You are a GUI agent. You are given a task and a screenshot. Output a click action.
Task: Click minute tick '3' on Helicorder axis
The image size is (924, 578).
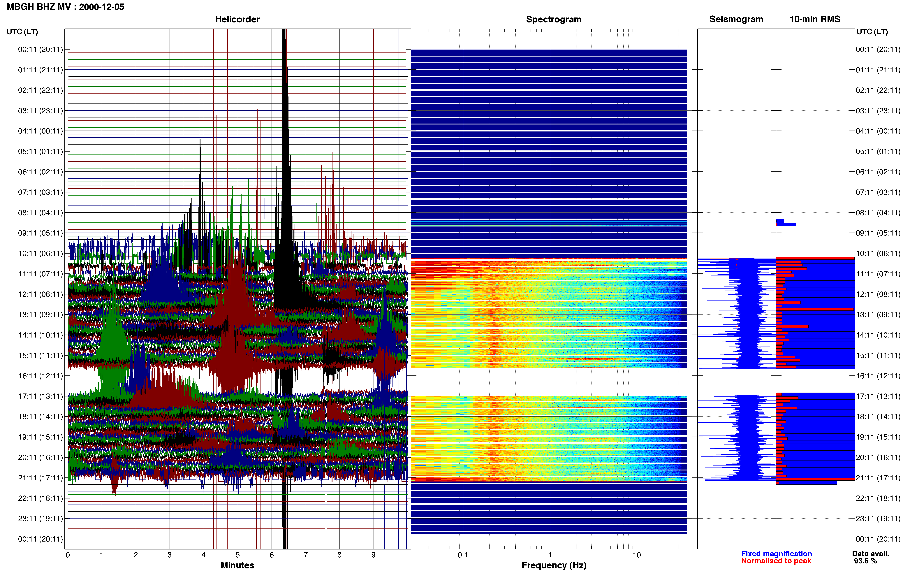tap(170, 555)
